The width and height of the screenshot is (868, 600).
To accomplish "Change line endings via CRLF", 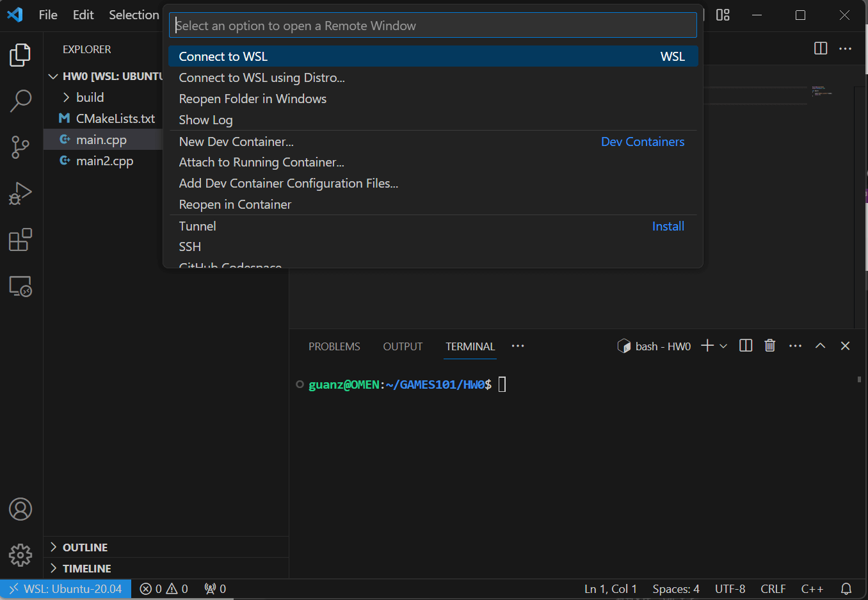I will tap(773, 588).
